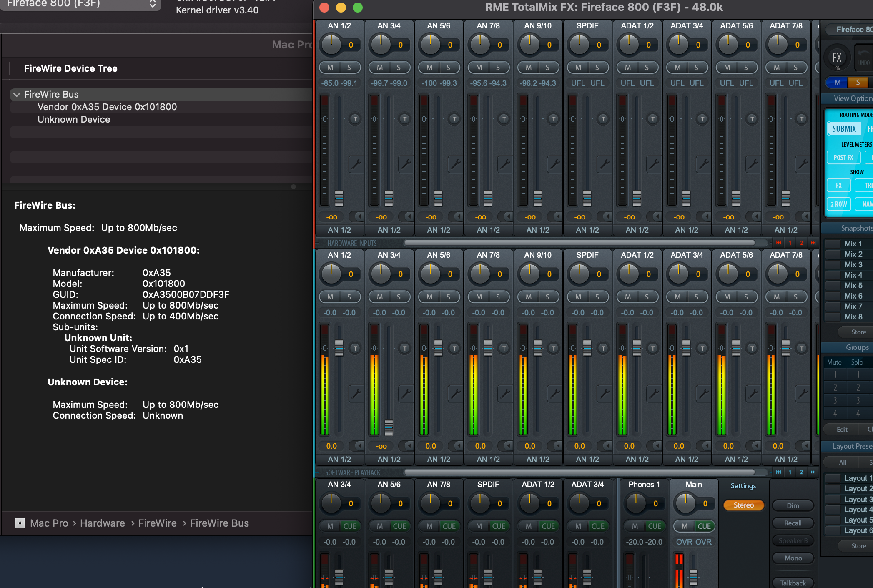873x588 pixels.
Task: Click Hardware in the path breadcrumb
Action: point(103,523)
